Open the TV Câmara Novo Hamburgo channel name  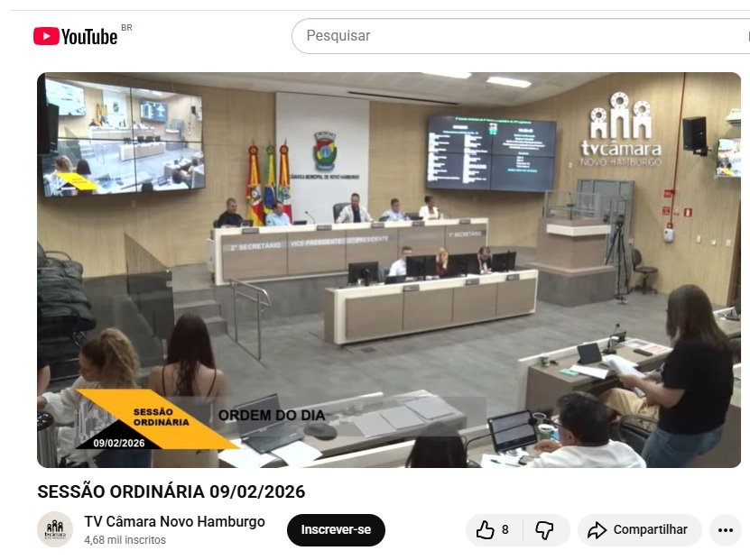click(x=174, y=521)
